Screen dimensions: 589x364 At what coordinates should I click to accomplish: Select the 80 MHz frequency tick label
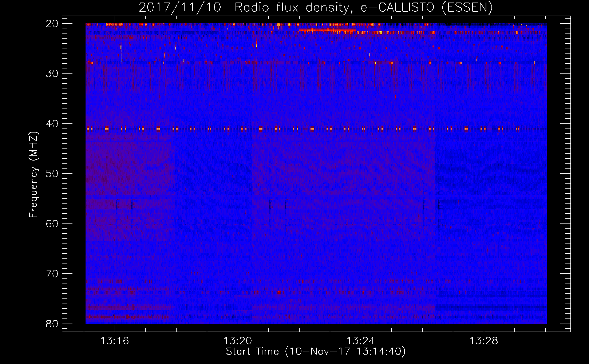tap(52, 324)
